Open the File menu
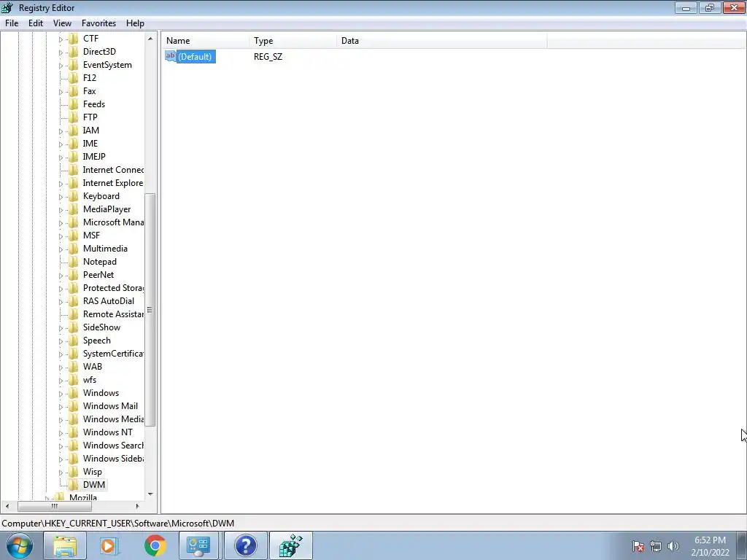 [x=12, y=23]
